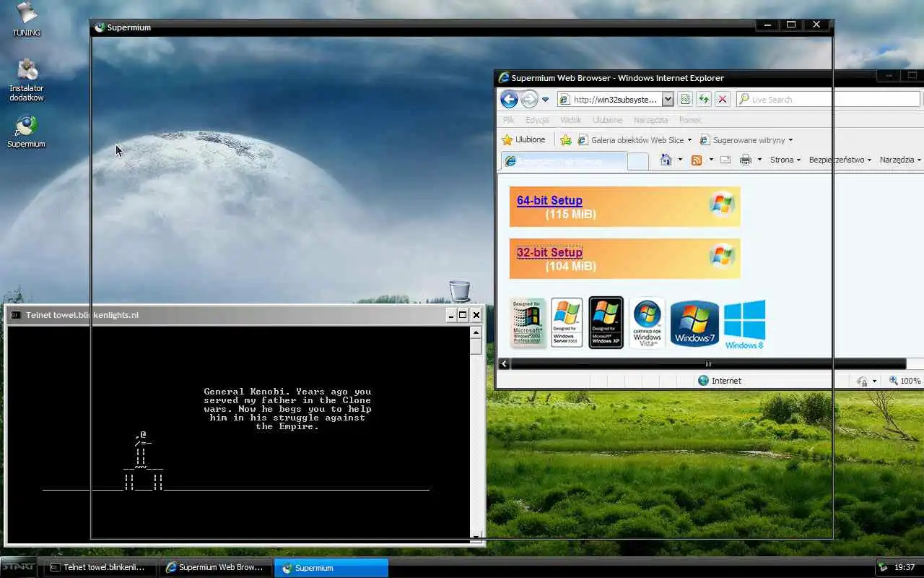Click the Home icon in command bar
Viewport: 924px width, 578px height.
[x=666, y=160]
